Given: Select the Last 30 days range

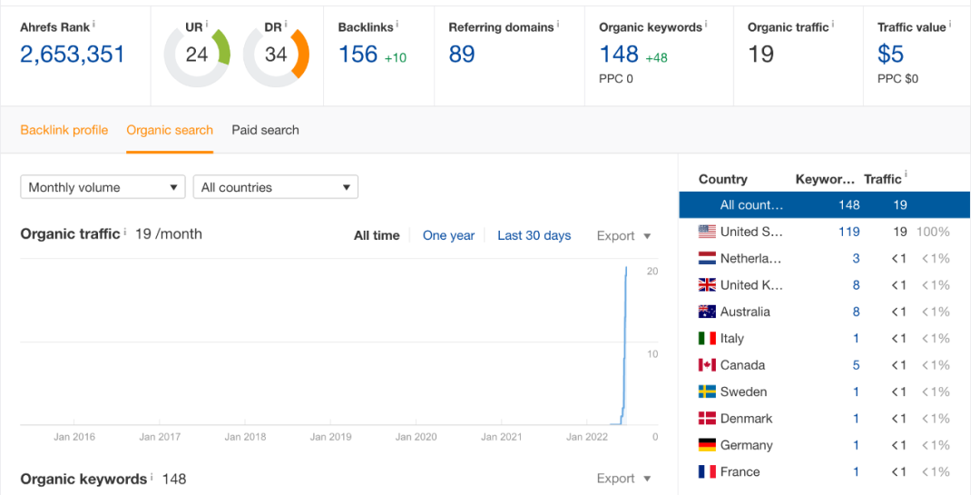Looking at the screenshot, I should point(534,236).
